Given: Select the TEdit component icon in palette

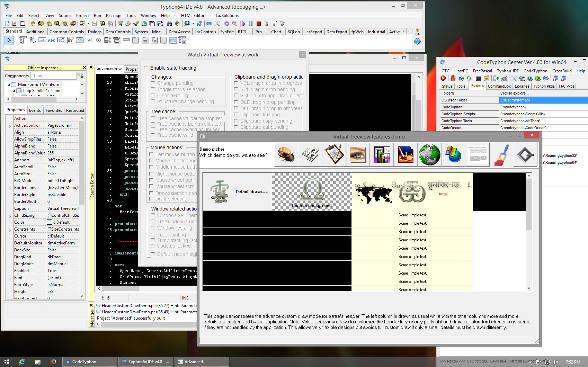Looking at the screenshot, I should click(61, 40).
